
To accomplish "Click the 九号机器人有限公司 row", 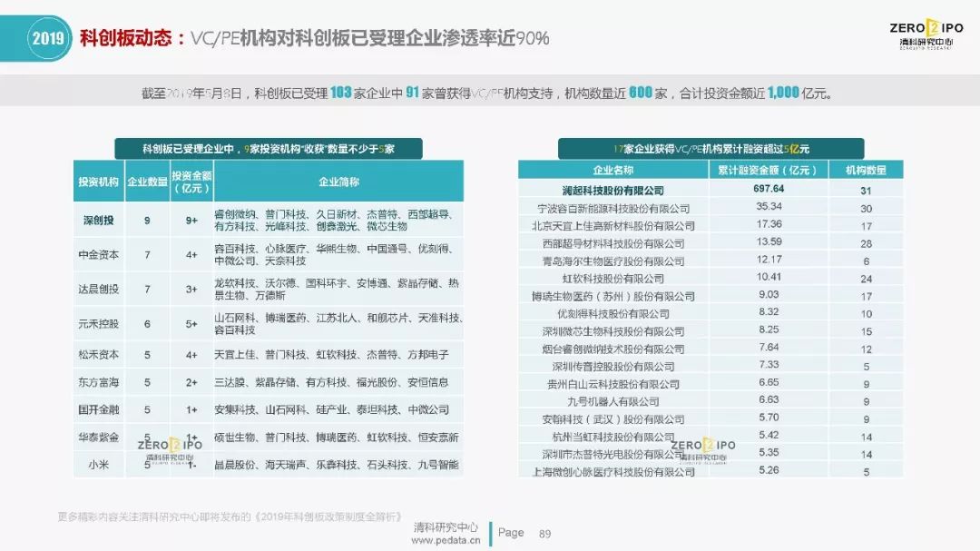I will pos(613,401).
